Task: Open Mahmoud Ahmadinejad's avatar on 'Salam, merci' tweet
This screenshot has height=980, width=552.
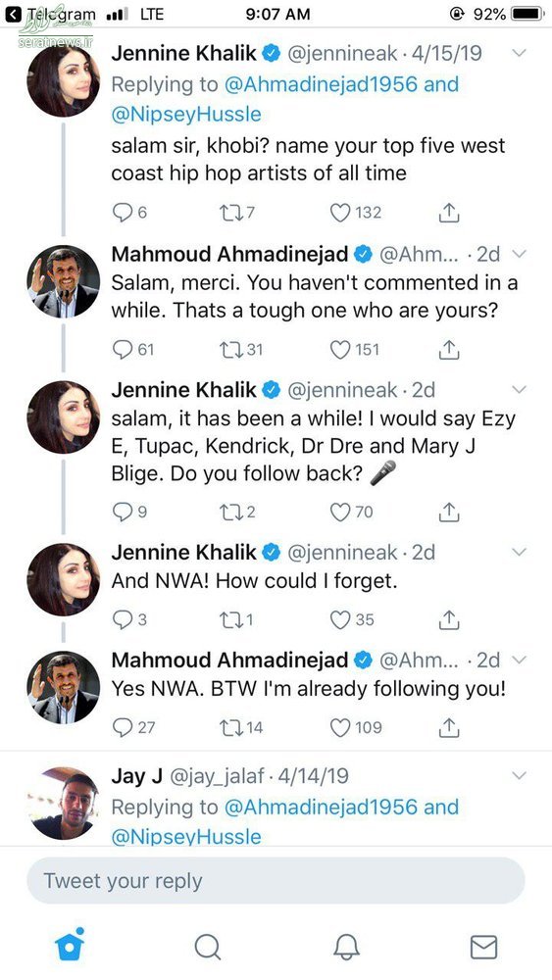Action: tap(63, 282)
